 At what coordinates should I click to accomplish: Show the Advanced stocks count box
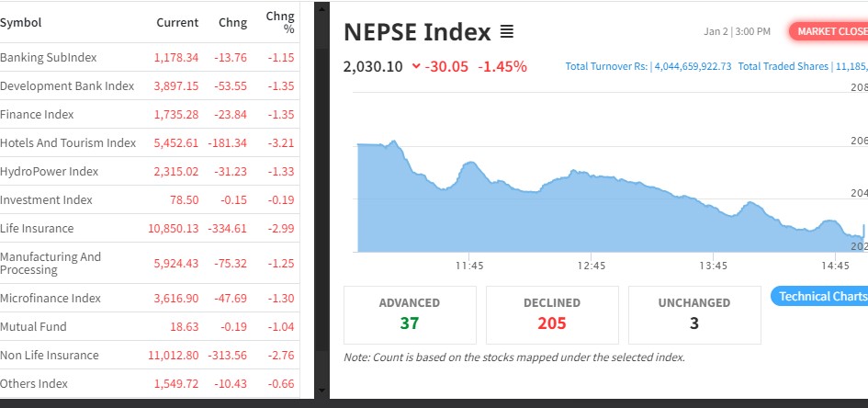pos(410,314)
